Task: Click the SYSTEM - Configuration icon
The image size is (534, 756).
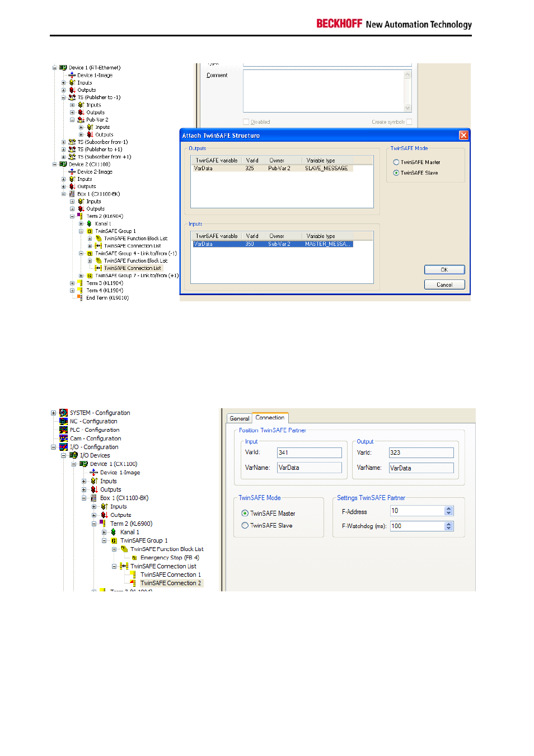Action: pos(64,413)
